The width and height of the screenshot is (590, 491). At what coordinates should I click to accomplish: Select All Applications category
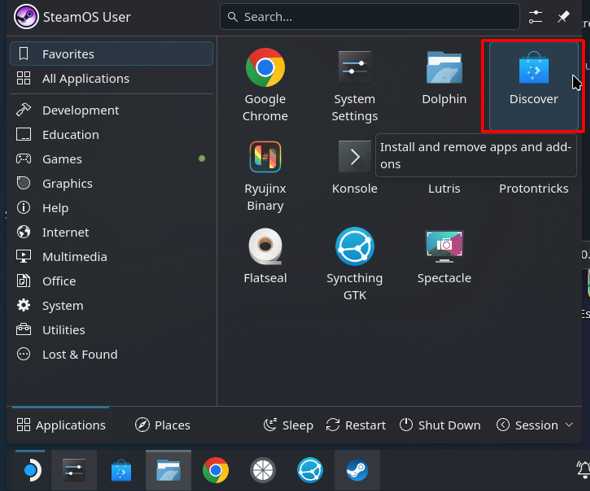click(x=112, y=78)
